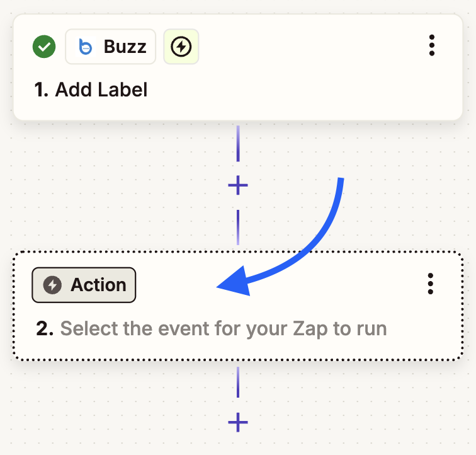Click the connector line below the Action card

pyautogui.click(x=237, y=381)
